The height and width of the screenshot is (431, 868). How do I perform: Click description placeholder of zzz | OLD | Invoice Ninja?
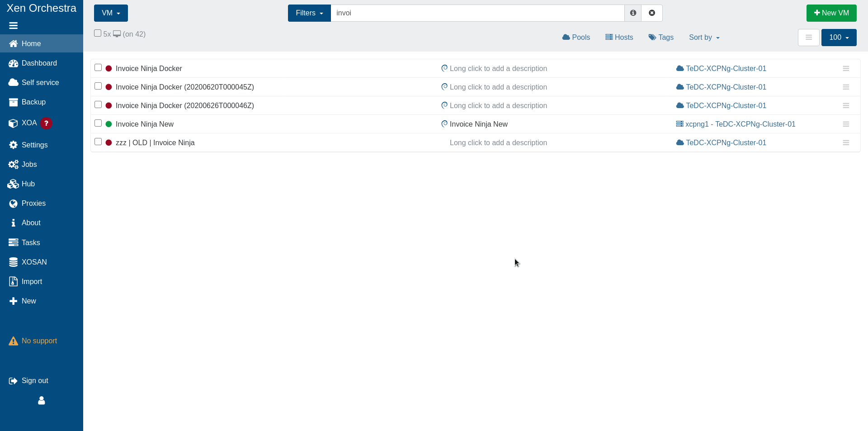(498, 143)
